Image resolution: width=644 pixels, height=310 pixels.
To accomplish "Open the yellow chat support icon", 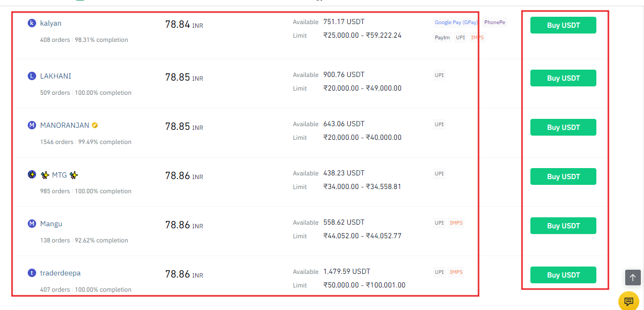I will click(x=628, y=301).
